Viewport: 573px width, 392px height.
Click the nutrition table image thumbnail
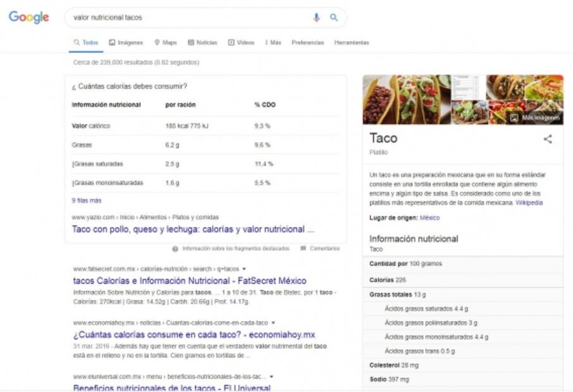469,87
